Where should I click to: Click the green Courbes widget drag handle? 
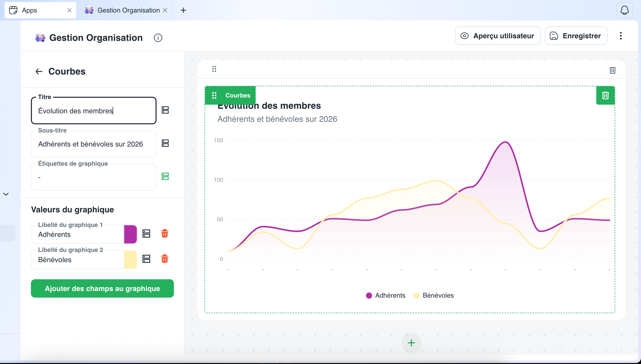[214, 95]
